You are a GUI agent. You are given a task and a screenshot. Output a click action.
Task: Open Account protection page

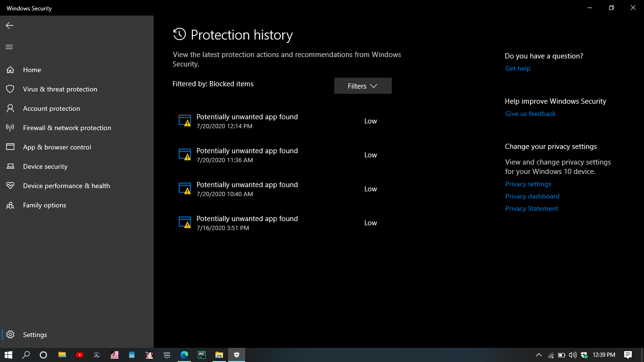point(77,108)
